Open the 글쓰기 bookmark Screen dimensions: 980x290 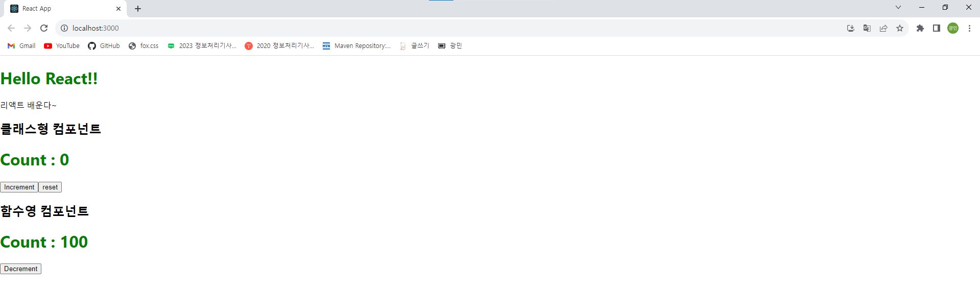pos(414,46)
